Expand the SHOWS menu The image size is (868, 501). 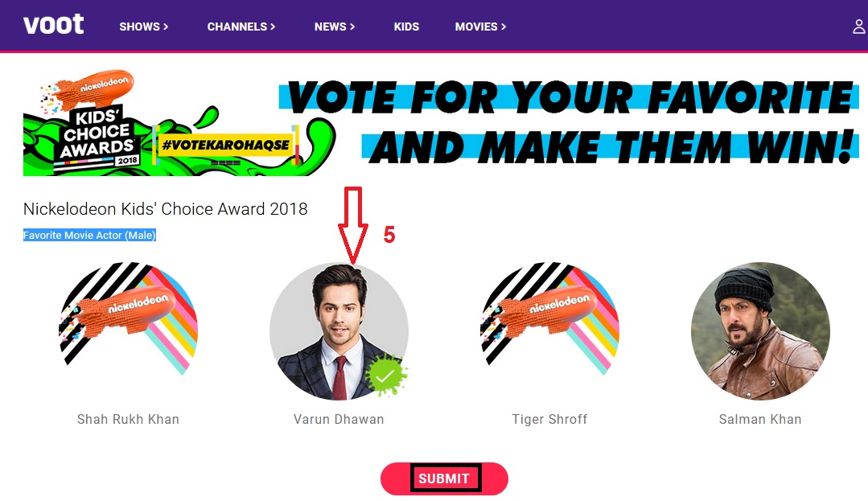click(144, 27)
